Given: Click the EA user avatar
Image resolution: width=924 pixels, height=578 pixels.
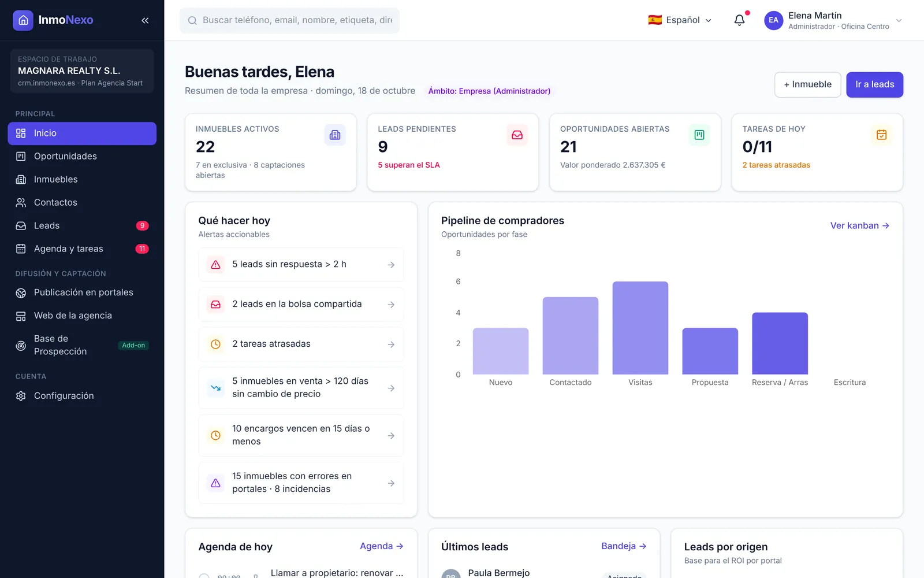Looking at the screenshot, I should [773, 20].
